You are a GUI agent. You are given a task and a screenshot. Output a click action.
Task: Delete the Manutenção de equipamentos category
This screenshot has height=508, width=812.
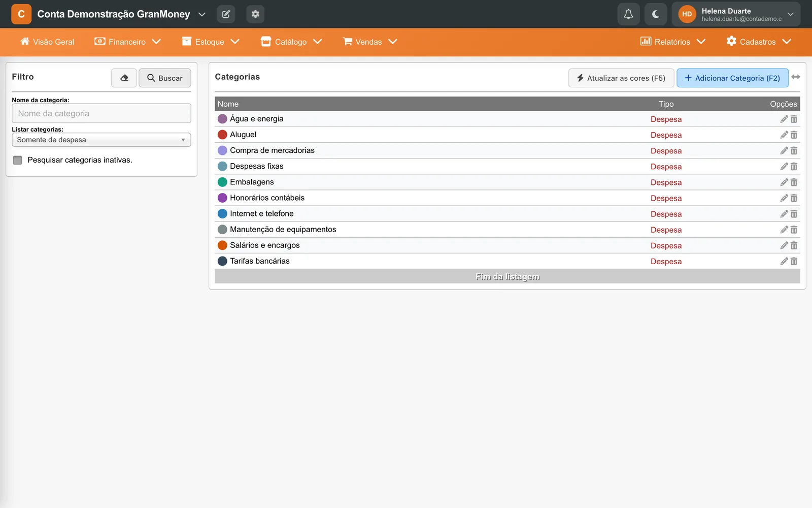(x=794, y=229)
